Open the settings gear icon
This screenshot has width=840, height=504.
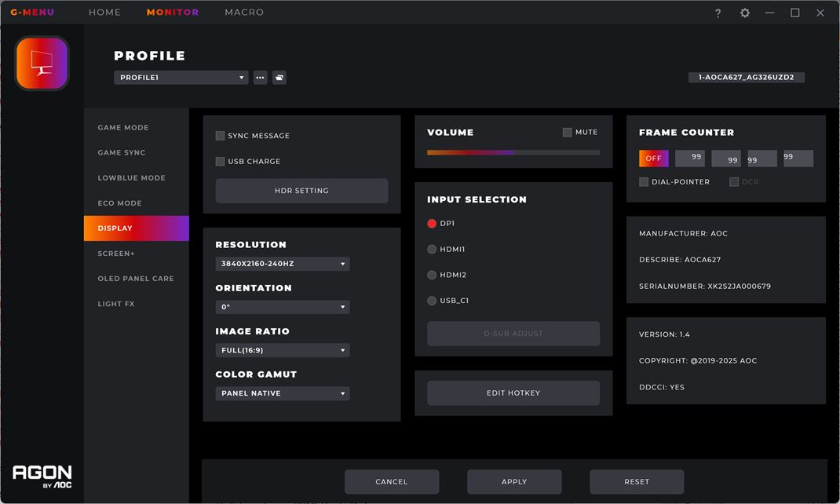[745, 13]
